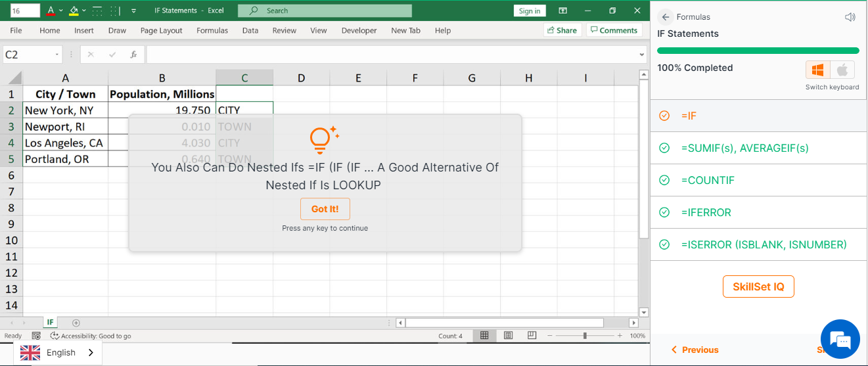This screenshot has height=366, width=868.
Task: Click the Sign in button
Action: [x=530, y=11]
